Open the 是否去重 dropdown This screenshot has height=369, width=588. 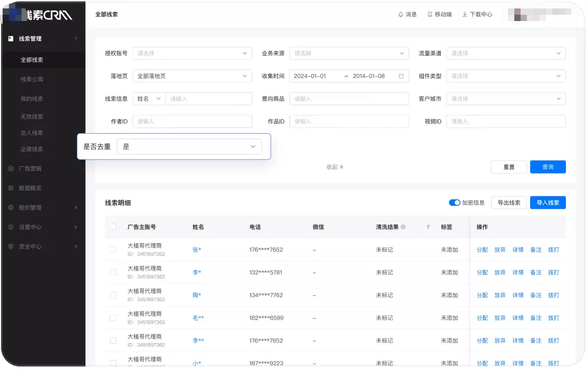coord(189,147)
